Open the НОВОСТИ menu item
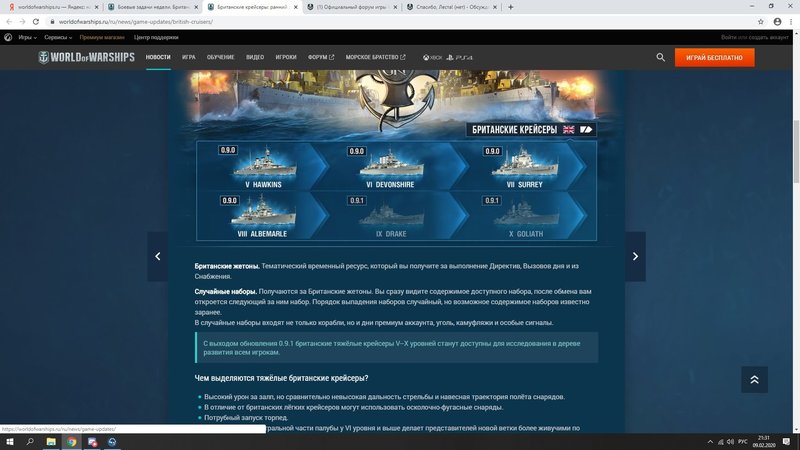The width and height of the screenshot is (800, 450). pos(158,57)
